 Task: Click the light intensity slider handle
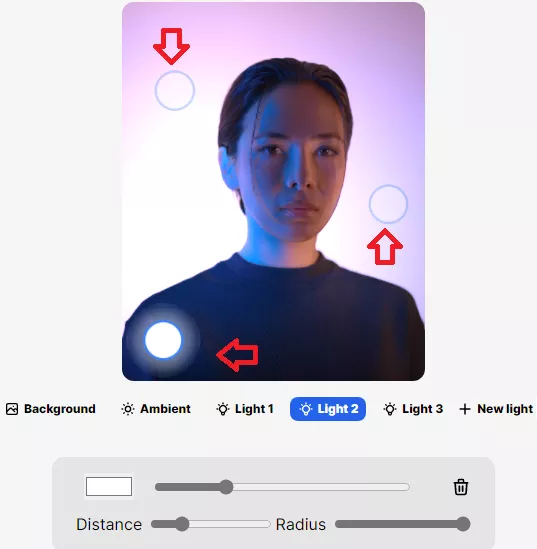point(226,487)
